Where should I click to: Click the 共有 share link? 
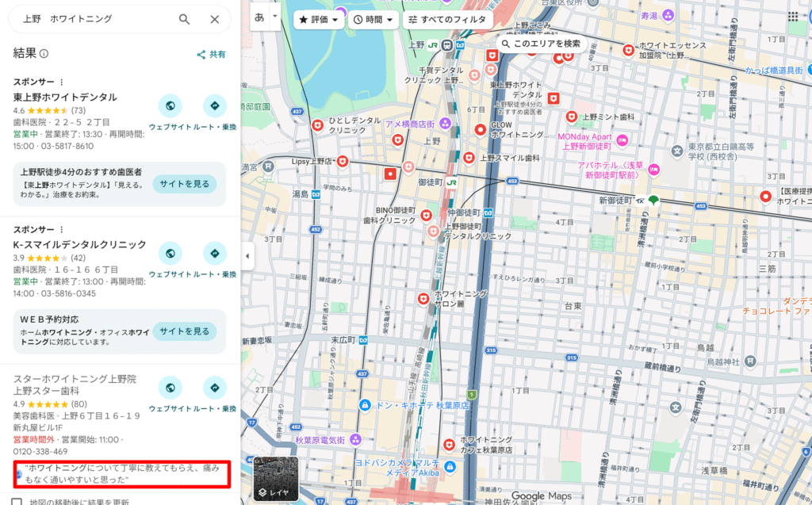pos(211,55)
